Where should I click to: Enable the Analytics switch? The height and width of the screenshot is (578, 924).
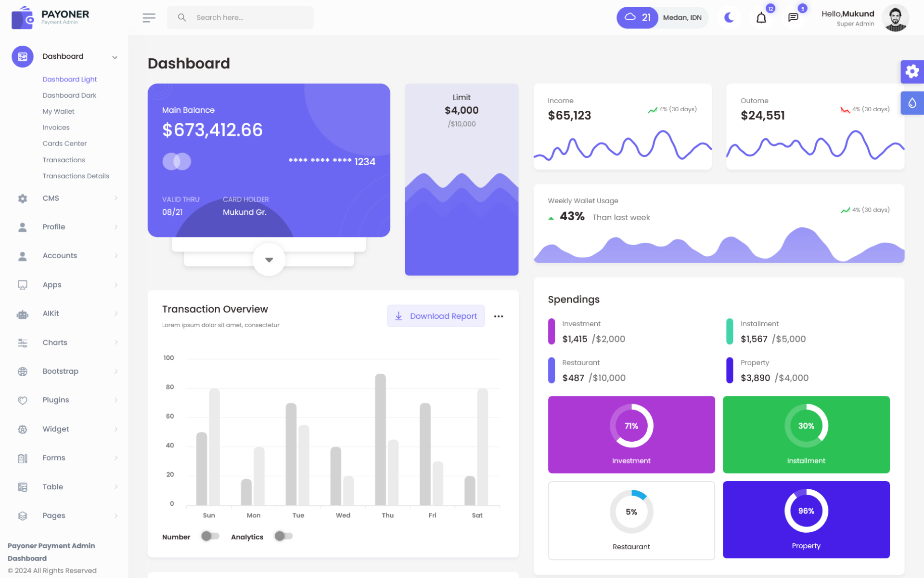click(283, 536)
